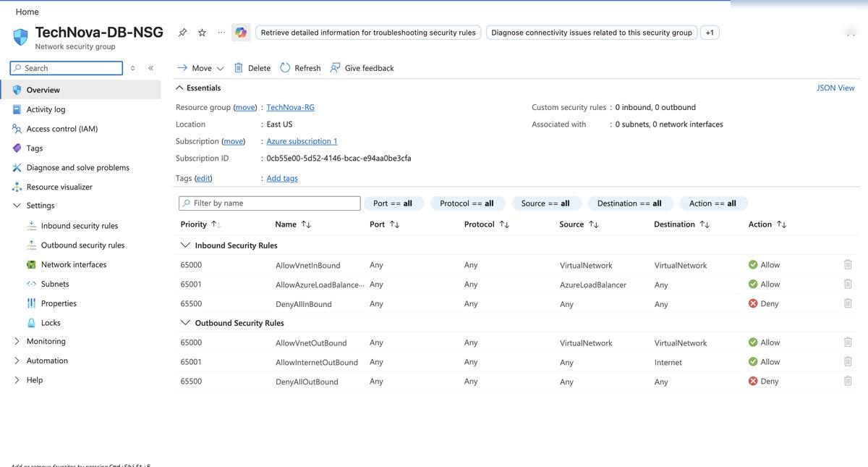Collapse the Settings menu group
868x467 pixels.
pyautogui.click(x=17, y=206)
